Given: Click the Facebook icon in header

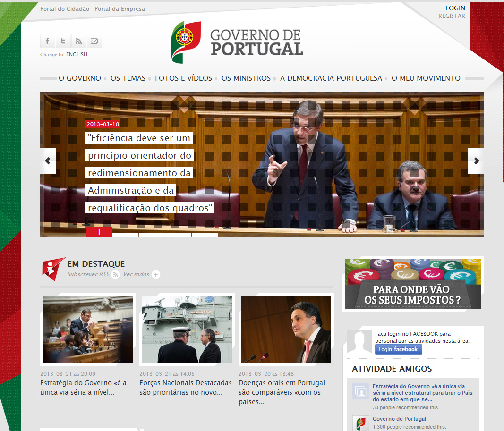Looking at the screenshot, I should [48, 41].
